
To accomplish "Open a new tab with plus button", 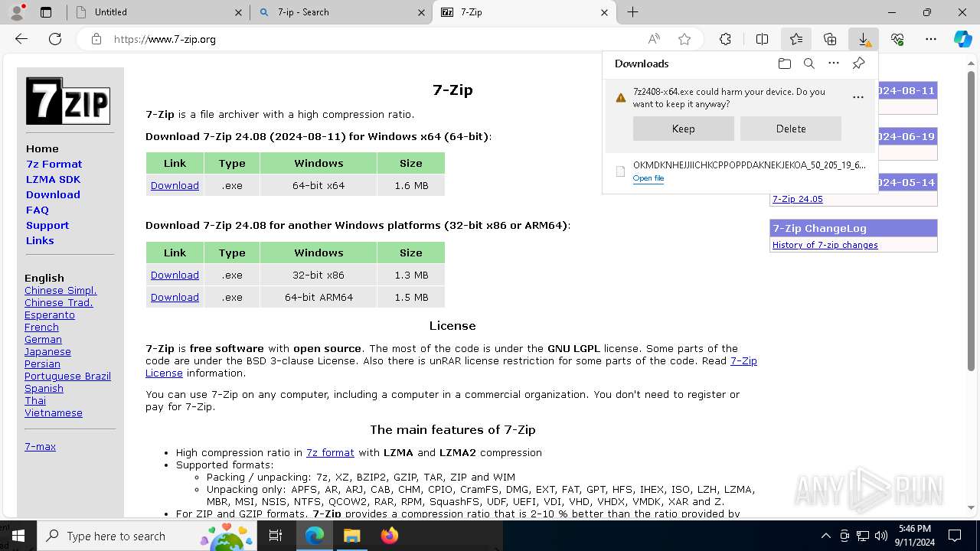I will tap(632, 12).
